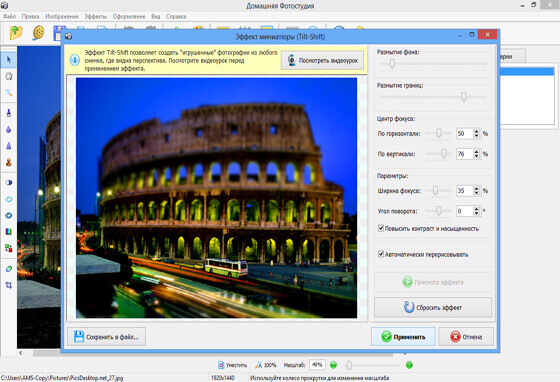Open the Изображение menu

point(61,16)
